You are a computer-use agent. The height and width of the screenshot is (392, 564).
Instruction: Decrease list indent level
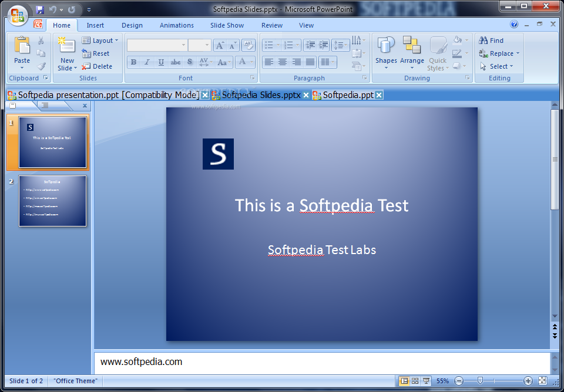tap(310, 45)
